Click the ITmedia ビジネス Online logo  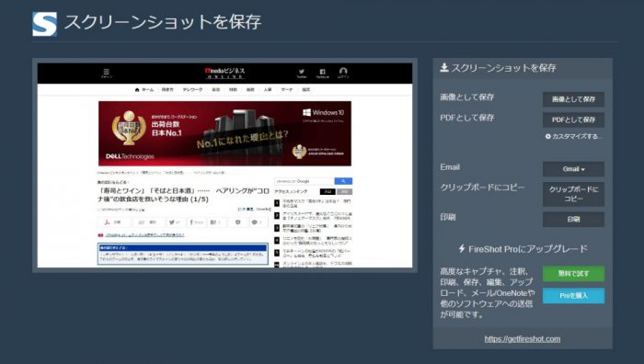(224, 73)
